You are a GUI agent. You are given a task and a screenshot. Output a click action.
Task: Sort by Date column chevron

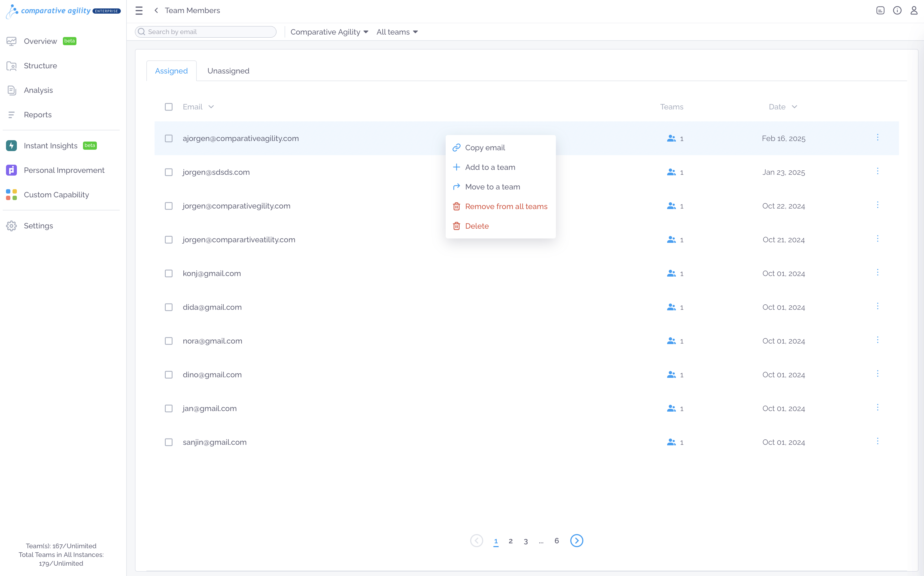pos(794,107)
